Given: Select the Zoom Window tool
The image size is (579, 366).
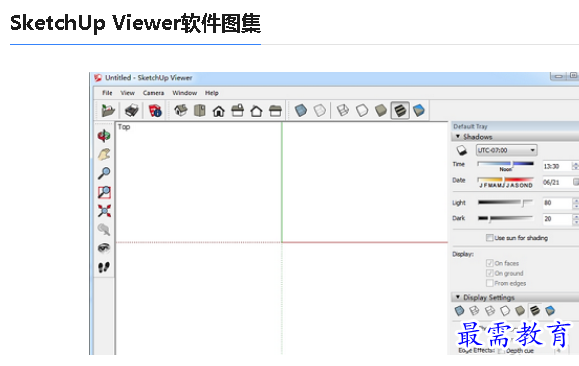Looking at the screenshot, I should [x=104, y=192].
